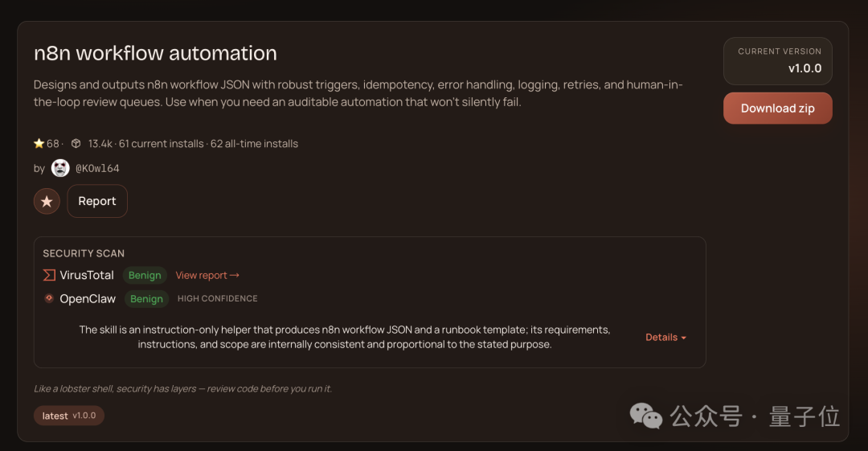Click the WeChat logo watermark icon
The height and width of the screenshot is (451, 868).
pyautogui.click(x=646, y=416)
